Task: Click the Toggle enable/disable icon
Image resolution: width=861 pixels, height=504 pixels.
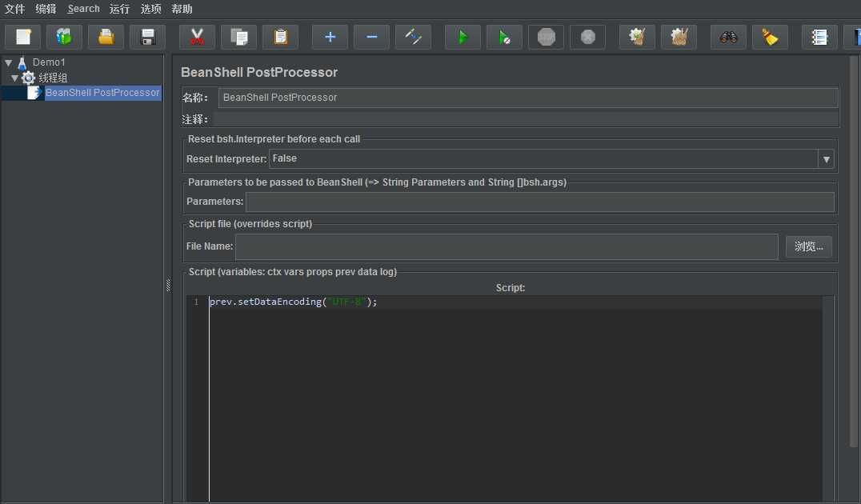Action: coord(414,37)
